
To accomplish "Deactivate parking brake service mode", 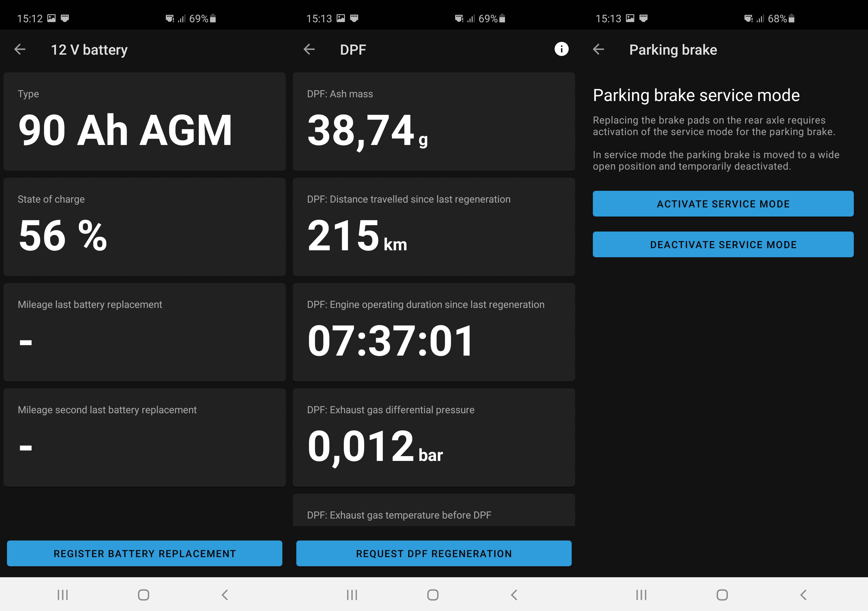I will (723, 245).
